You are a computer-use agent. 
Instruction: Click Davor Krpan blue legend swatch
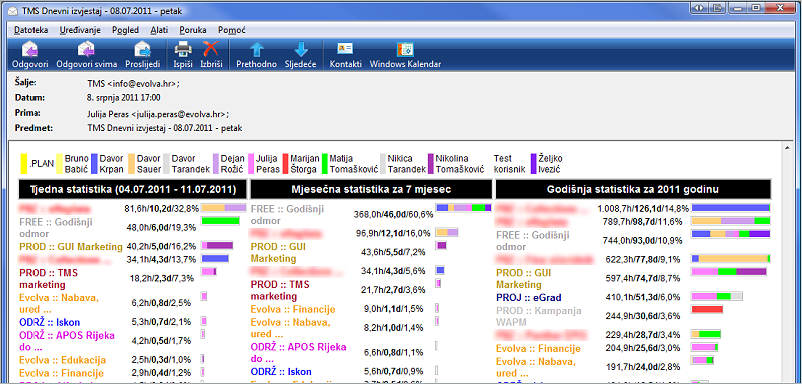(x=94, y=164)
